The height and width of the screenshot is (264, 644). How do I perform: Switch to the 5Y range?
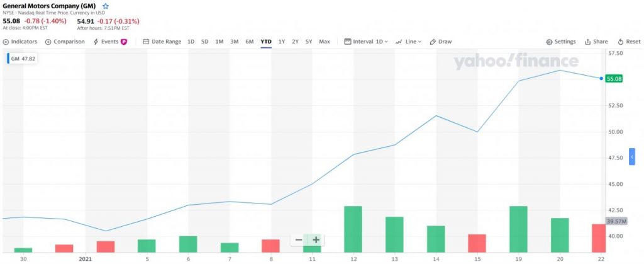(309, 42)
